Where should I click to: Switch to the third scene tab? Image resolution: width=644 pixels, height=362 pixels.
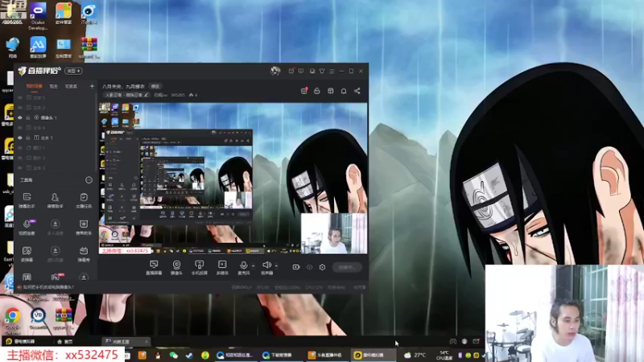71,86
